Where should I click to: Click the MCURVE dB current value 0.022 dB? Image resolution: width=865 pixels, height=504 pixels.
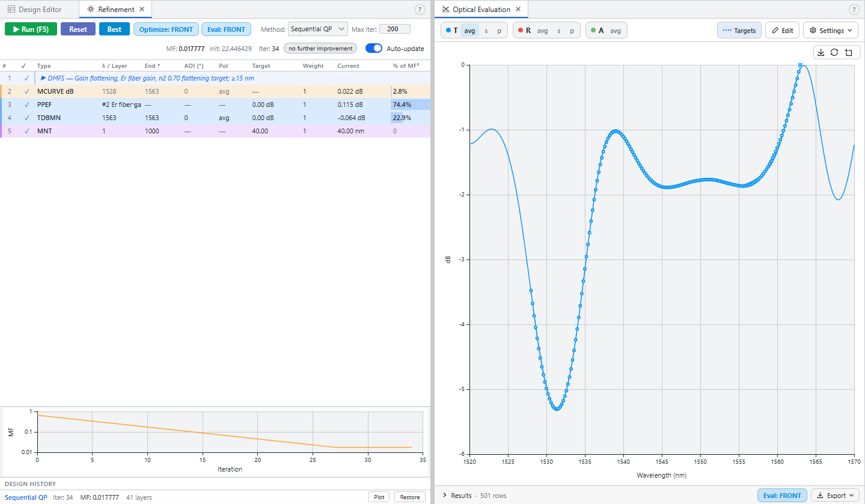350,91
